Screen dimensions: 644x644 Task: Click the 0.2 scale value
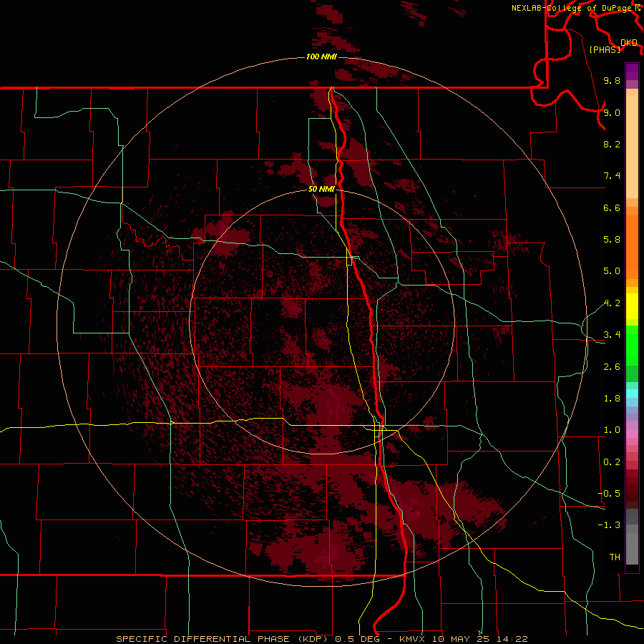coord(612,462)
